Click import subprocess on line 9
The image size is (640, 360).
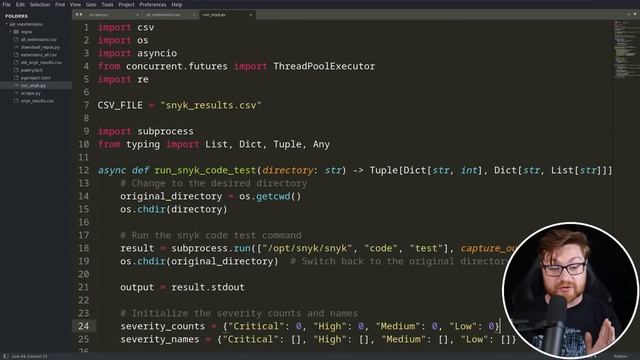click(x=146, y=131)
